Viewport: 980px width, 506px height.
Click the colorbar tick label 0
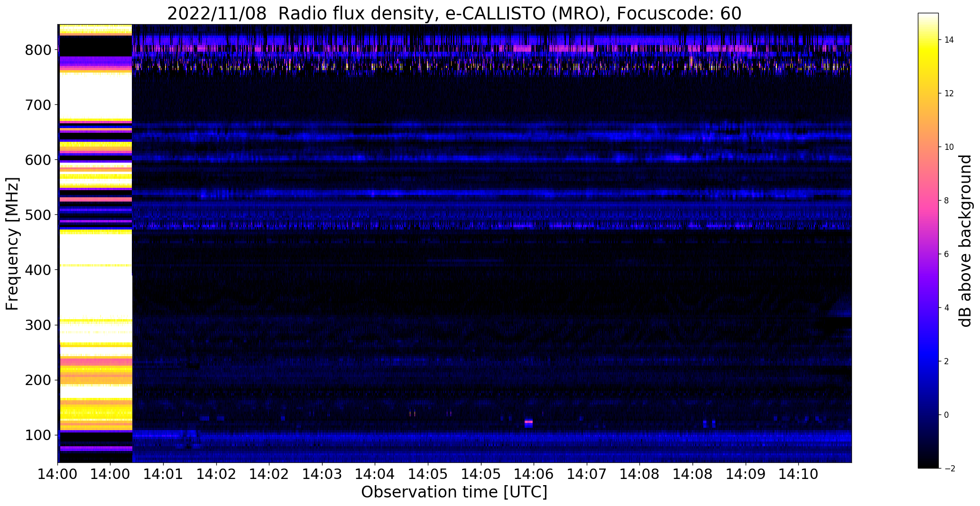coord(947,415)
